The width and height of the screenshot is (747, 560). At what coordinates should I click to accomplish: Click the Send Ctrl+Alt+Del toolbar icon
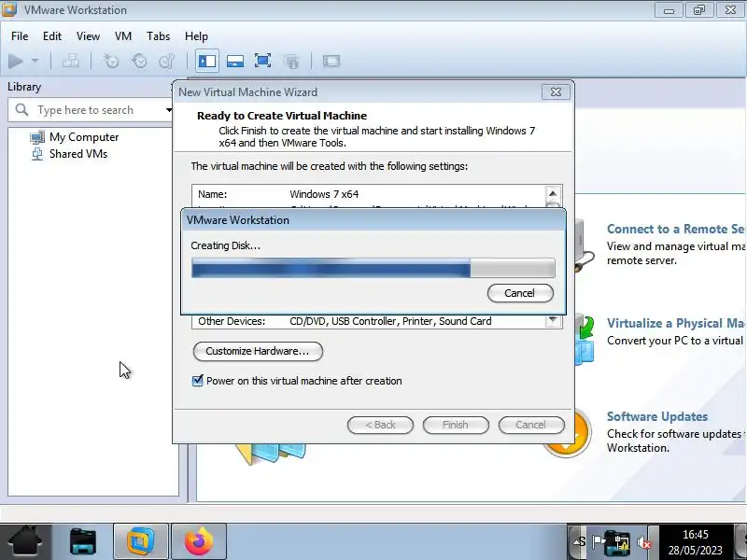71,61
